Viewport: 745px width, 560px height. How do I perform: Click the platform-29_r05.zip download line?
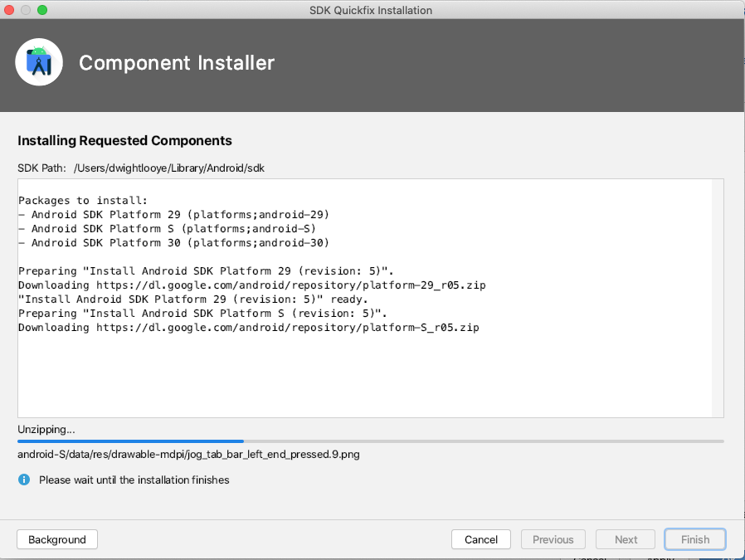coord(252,285)
